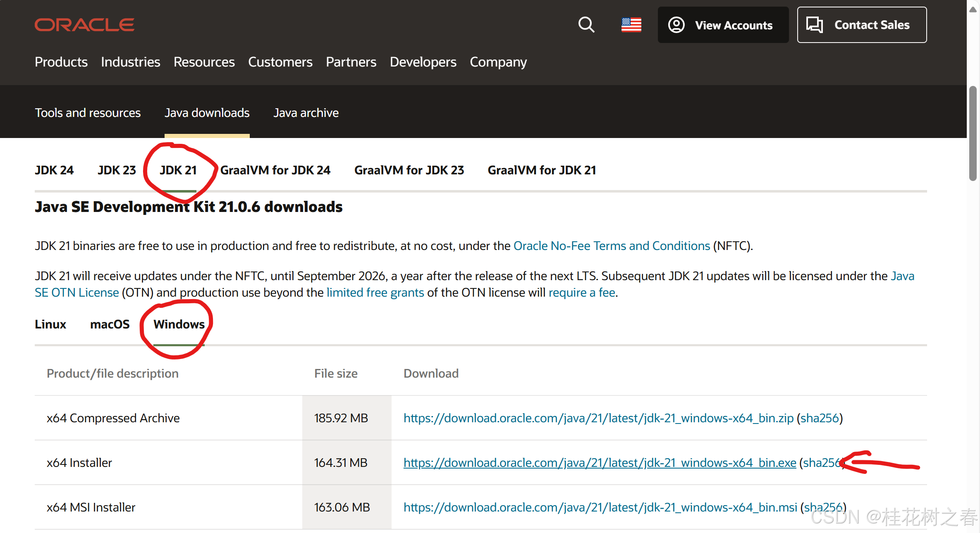Download the x64 Installer exe link
980x533 pixels.
(600, 463)
